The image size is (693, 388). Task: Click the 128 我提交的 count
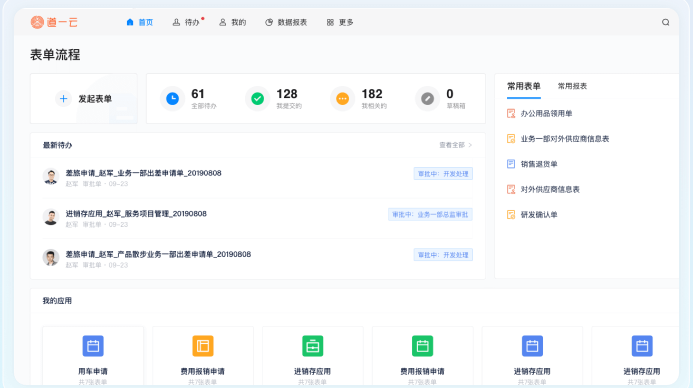(x=289, y=99)
